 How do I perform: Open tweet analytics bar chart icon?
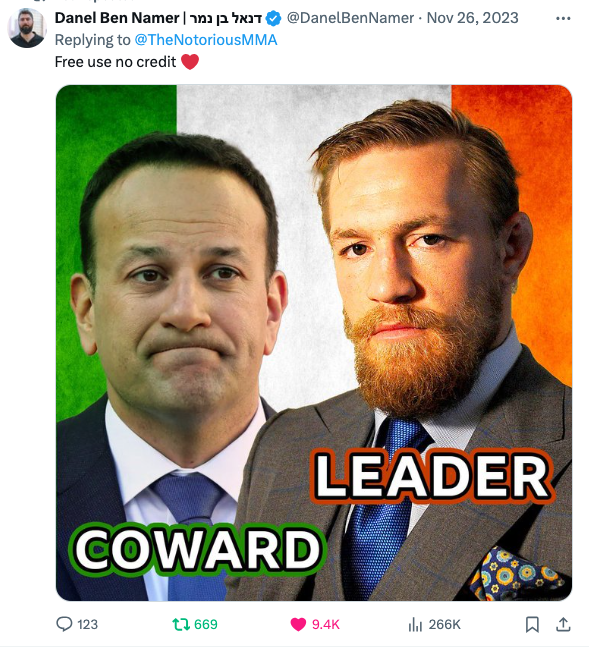click(415, 624)
